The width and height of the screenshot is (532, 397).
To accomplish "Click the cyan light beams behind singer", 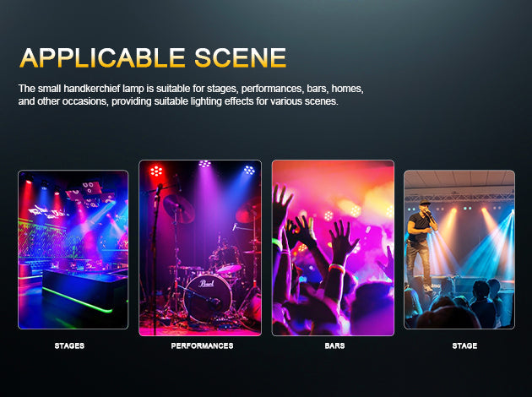I will click(491, 242).
